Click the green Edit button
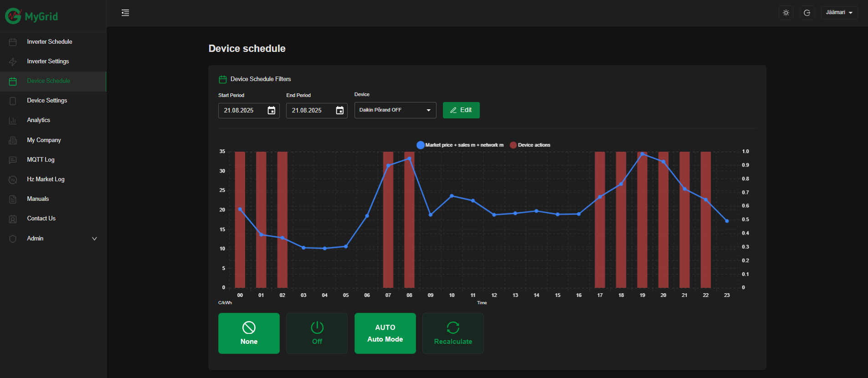 pos(461,110)
